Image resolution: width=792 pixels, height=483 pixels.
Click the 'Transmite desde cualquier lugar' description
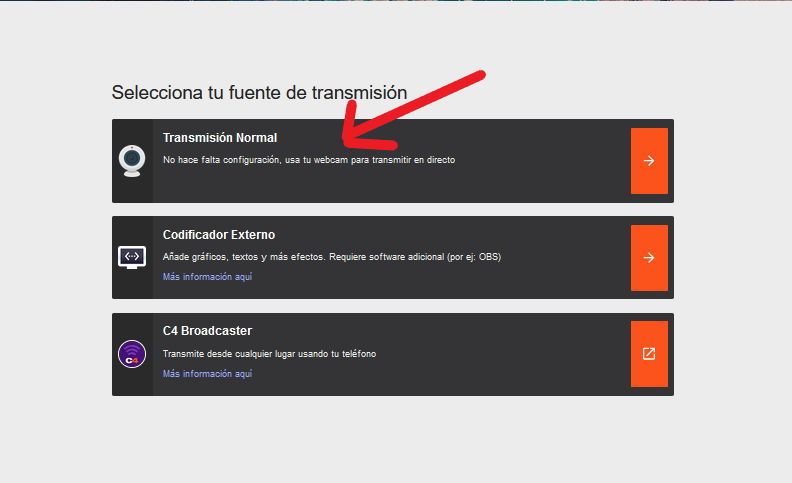(x=269, y=354)
